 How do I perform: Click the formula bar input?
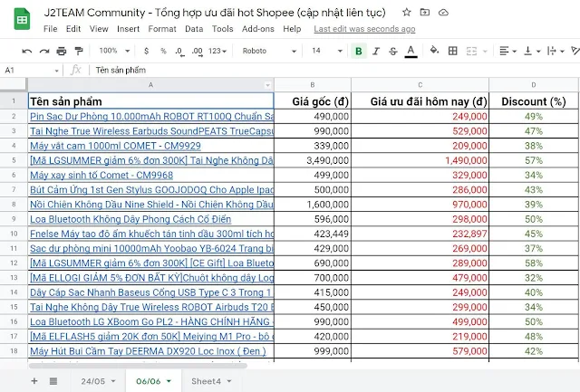point(333,71)
